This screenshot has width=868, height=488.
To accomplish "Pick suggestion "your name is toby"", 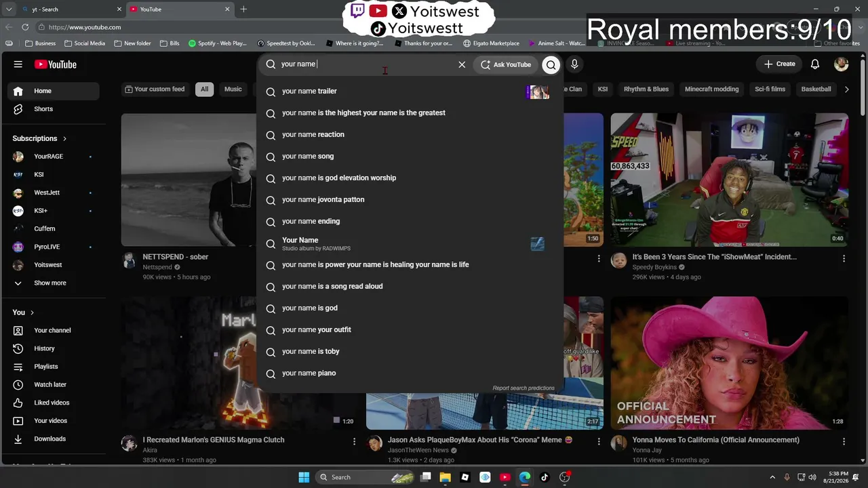I will point(410,351).
